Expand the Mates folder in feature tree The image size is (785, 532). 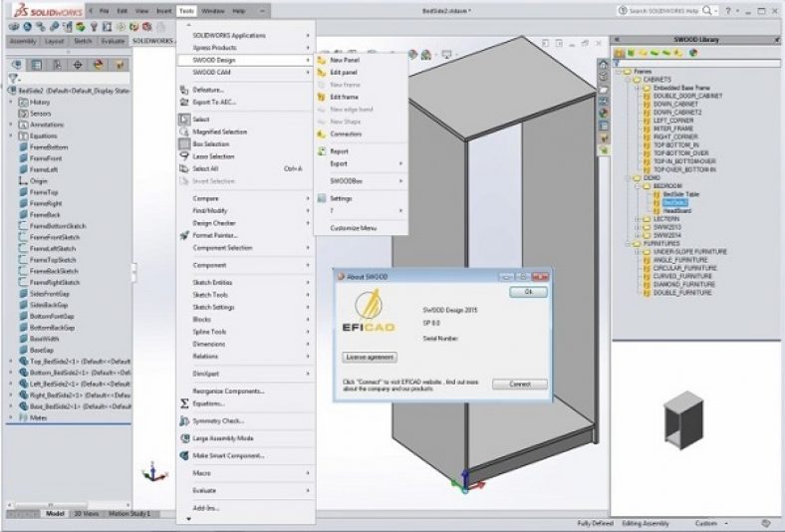click(x=11, y=417)
